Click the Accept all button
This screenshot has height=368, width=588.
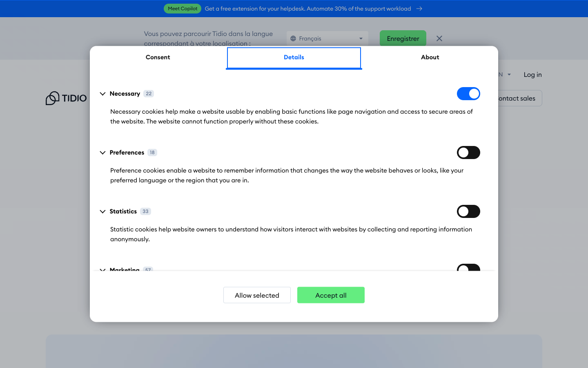point(331,295)
